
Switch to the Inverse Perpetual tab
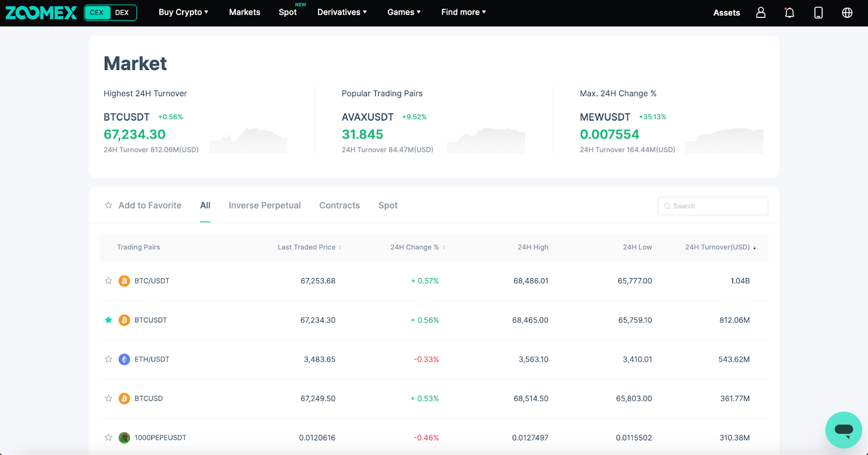265,205
